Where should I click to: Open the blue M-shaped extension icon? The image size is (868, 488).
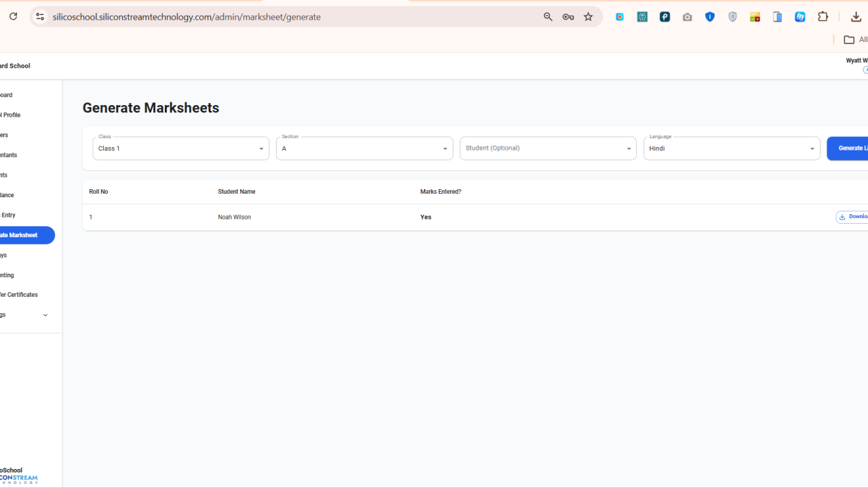800,17
